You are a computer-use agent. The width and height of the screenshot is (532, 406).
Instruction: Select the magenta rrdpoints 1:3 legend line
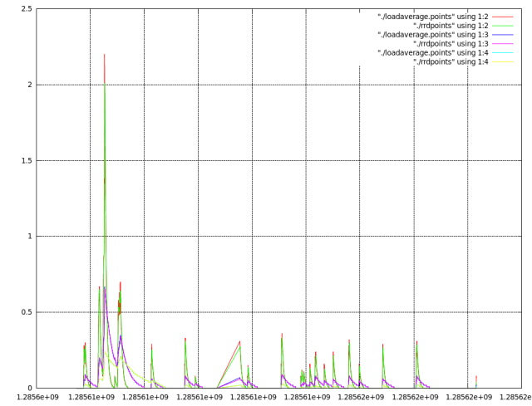(504, 44)
